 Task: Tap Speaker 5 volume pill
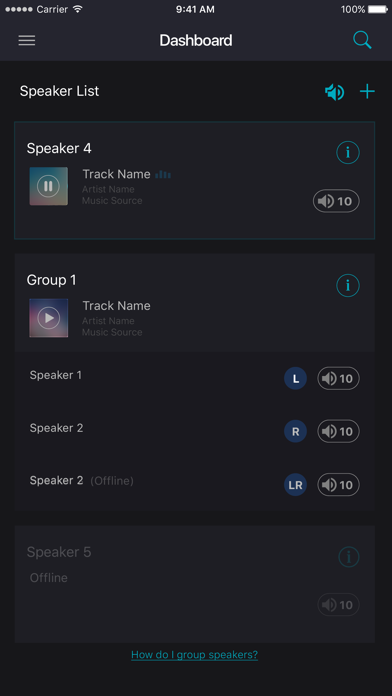[x=338, y=605]
